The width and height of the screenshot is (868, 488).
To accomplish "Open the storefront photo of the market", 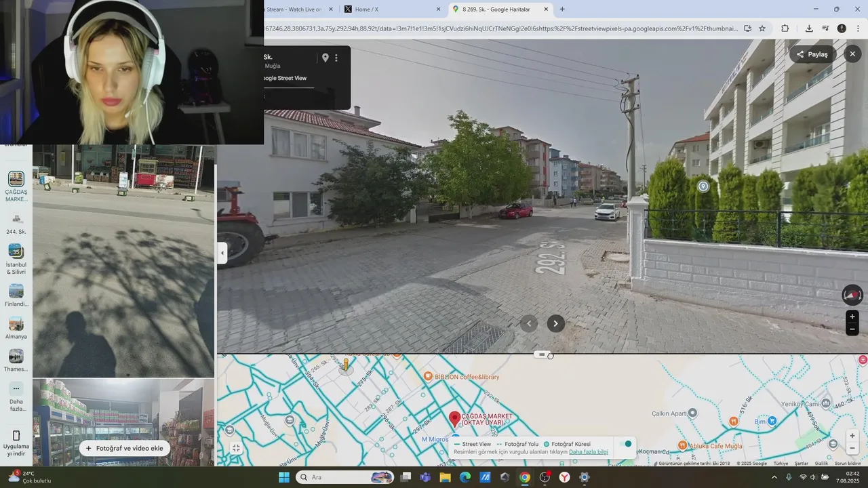I will (123, 261).
